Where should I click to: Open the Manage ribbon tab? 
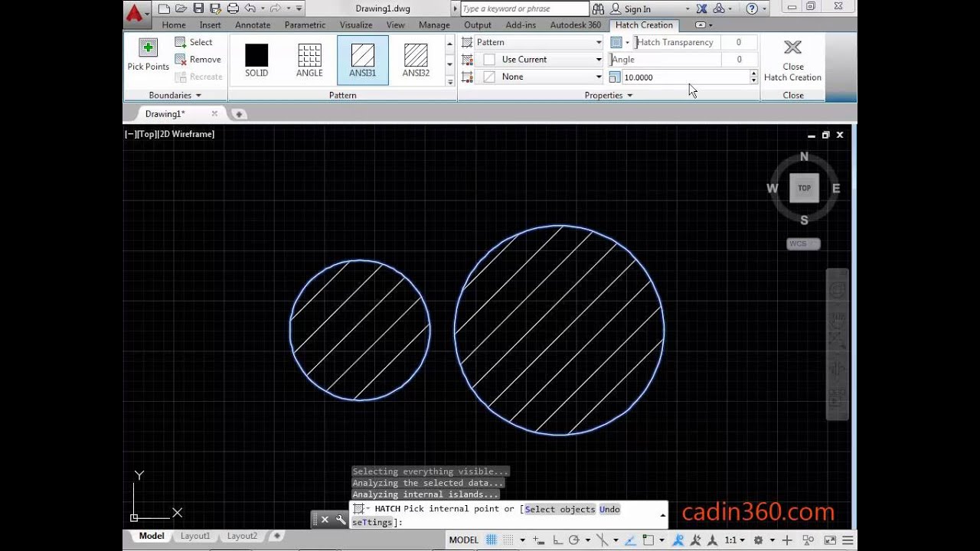pos(434,25)
